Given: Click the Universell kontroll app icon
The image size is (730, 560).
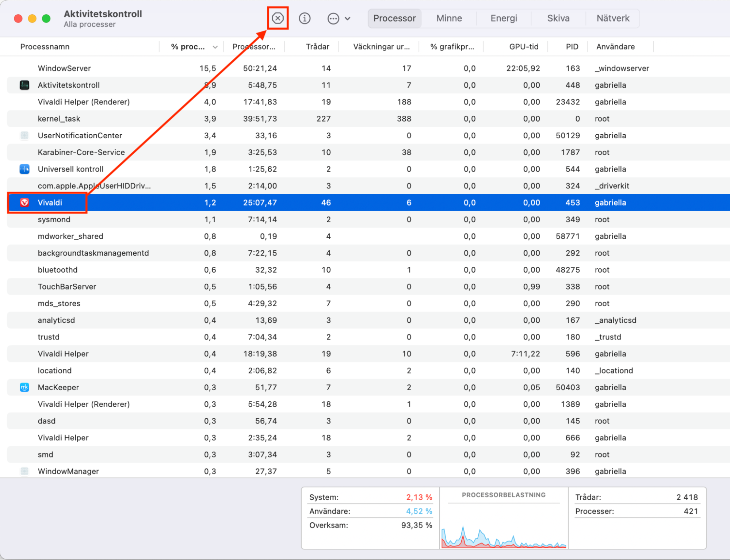Looking at the screenshot, I should pos(24,169).
